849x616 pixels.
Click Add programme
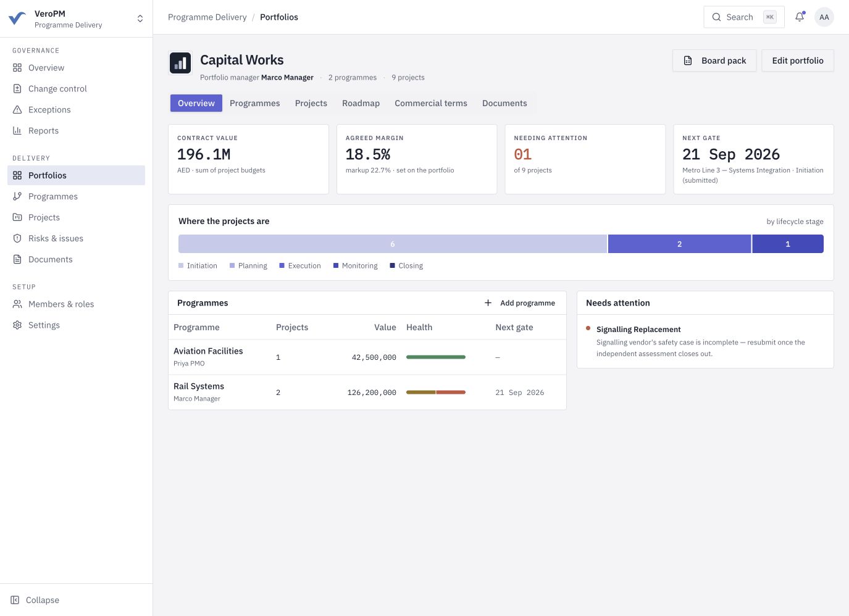point(520,303)
